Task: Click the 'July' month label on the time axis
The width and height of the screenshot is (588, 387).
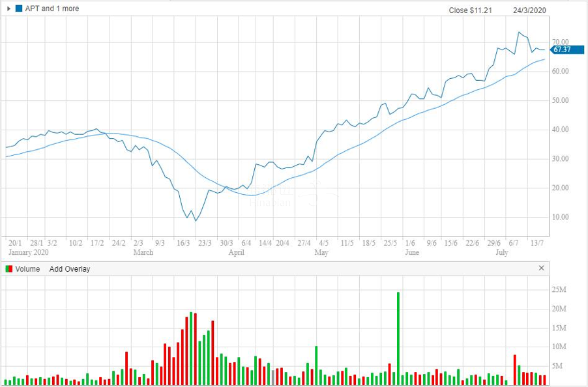Action: 502,252
